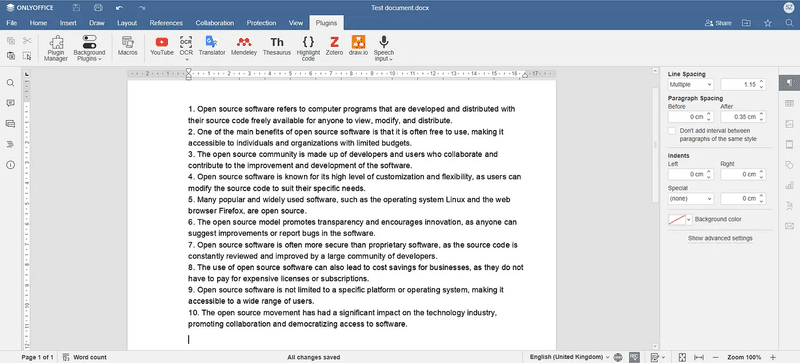
Task: Check Don't add interval between paragraphs
Action: click(672, 131)
